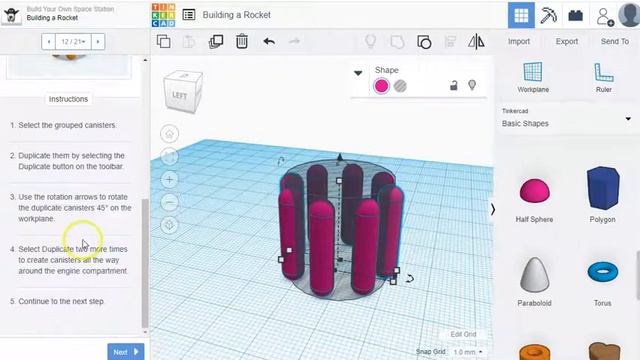Click the Send To button
Viewport: 640px width, 360px height.
[x=615, y=41]
